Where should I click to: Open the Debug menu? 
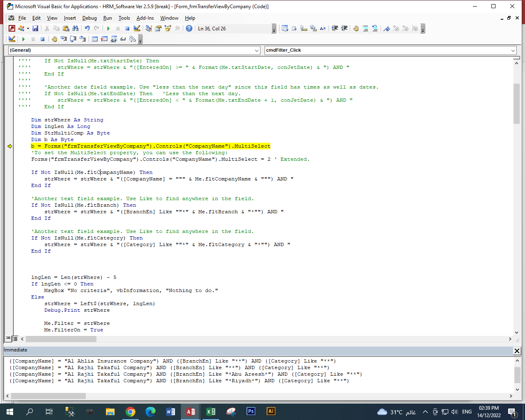89,18
